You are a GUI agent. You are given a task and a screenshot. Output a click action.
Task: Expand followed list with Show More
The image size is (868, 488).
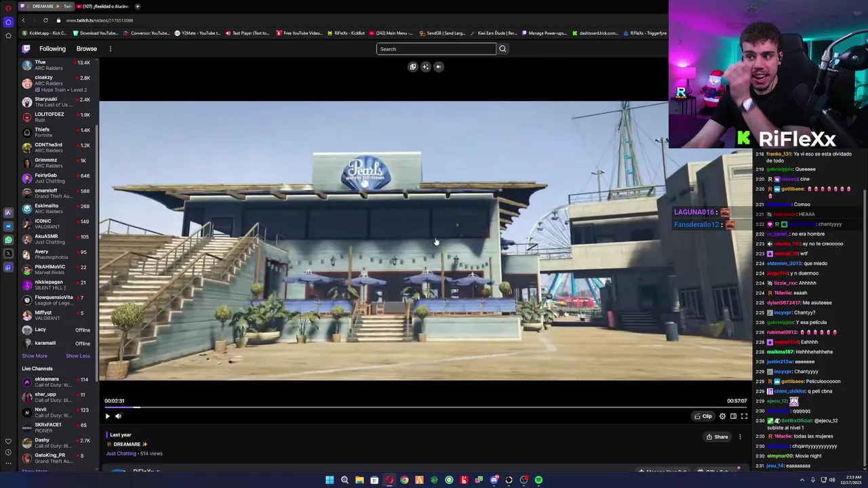tap(35, 356)
